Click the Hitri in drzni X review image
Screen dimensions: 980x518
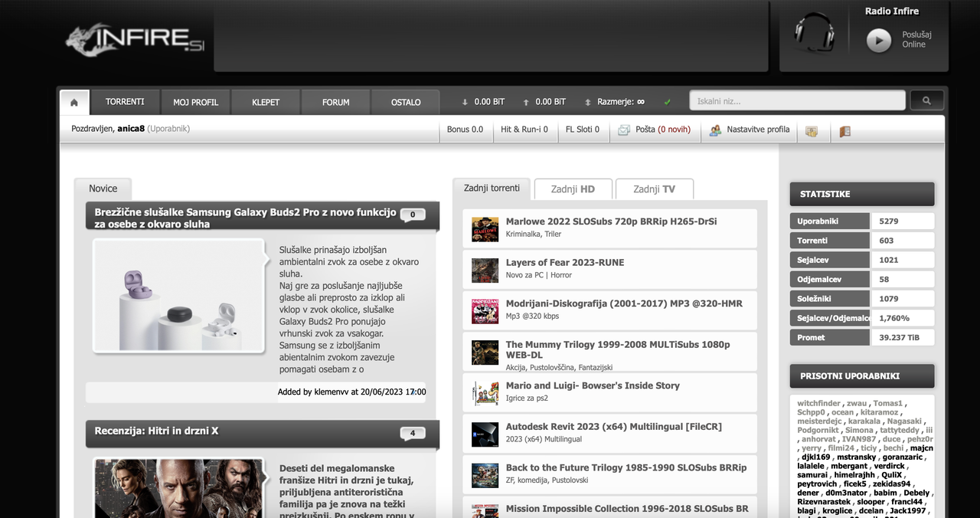tap(180, 489)
